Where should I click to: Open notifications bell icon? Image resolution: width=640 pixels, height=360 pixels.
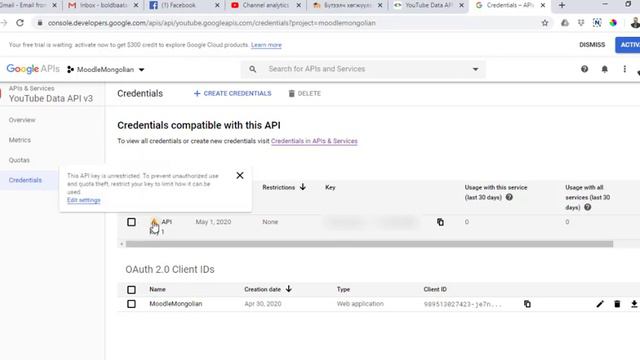coord(604,69)
